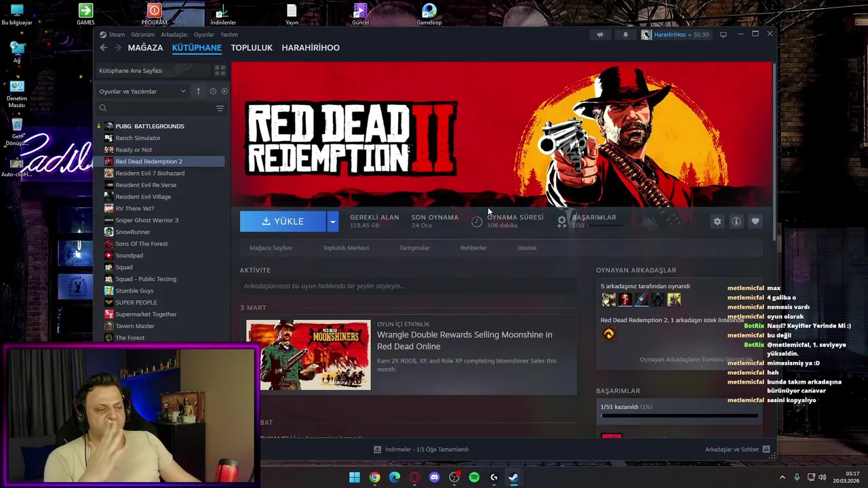Click the achievements progress bar
The height and width of the screenshot is (488, 868).
click(679, 415)
